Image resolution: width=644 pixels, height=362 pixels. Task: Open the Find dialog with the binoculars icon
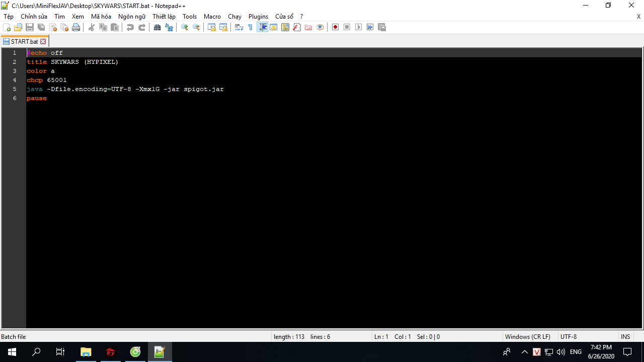[x=157, y=27]
